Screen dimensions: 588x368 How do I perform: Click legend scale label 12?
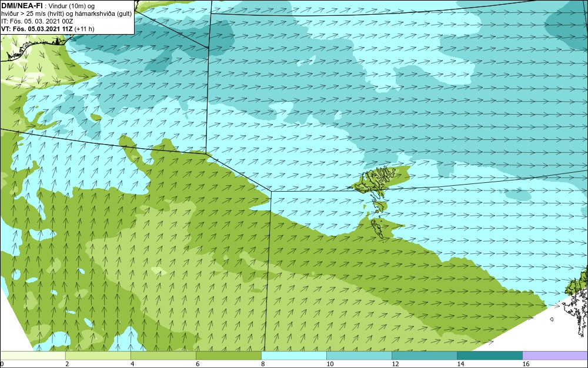pyautogui.click(x=395, y=364)
